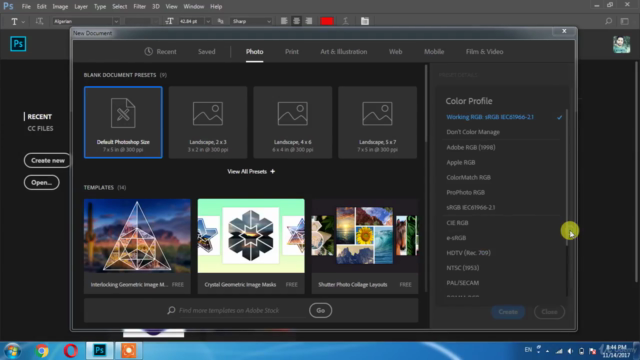Viewport: 640px width, 360px height.
Task: Click orange screen recorder taskbar icon
Action: coord(129,351)
